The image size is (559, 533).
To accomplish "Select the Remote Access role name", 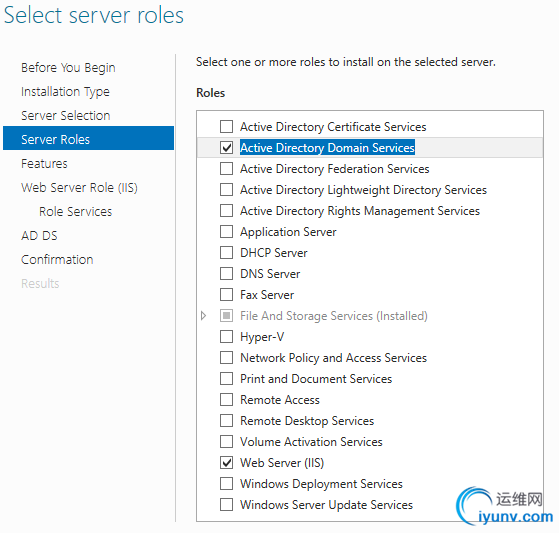I will 280,400.
